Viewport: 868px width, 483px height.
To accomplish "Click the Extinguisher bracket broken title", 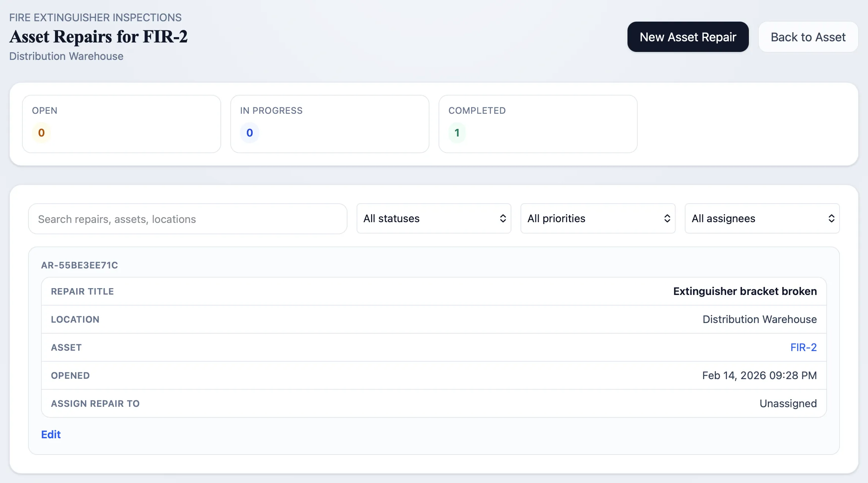I will (745, 291).
